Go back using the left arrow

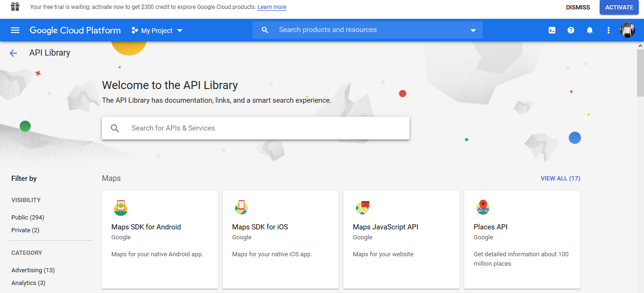[13, 53]
